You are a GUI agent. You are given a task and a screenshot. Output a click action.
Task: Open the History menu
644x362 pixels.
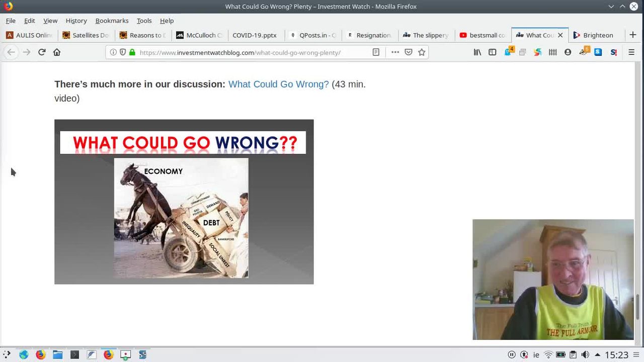(x=76, y=21)
